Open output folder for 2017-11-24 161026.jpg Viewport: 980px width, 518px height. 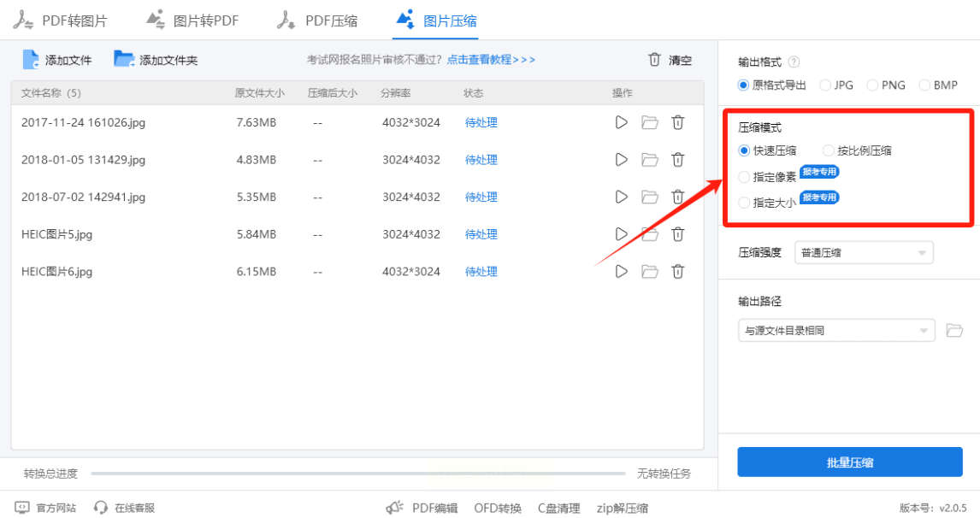click(650, 122)
